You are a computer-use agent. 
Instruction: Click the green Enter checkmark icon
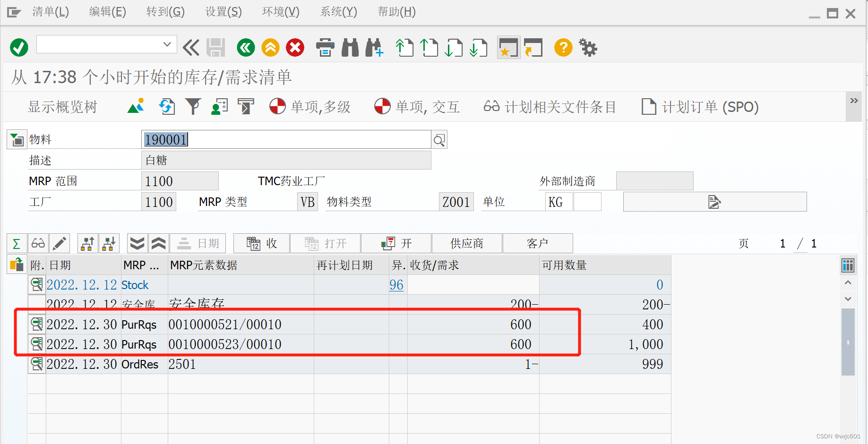coord(19,47)
